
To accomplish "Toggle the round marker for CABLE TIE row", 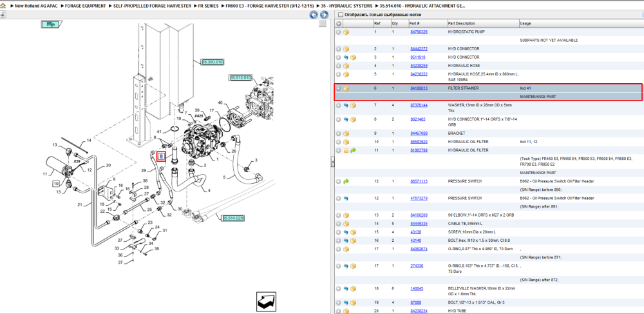I will [339, 224].
